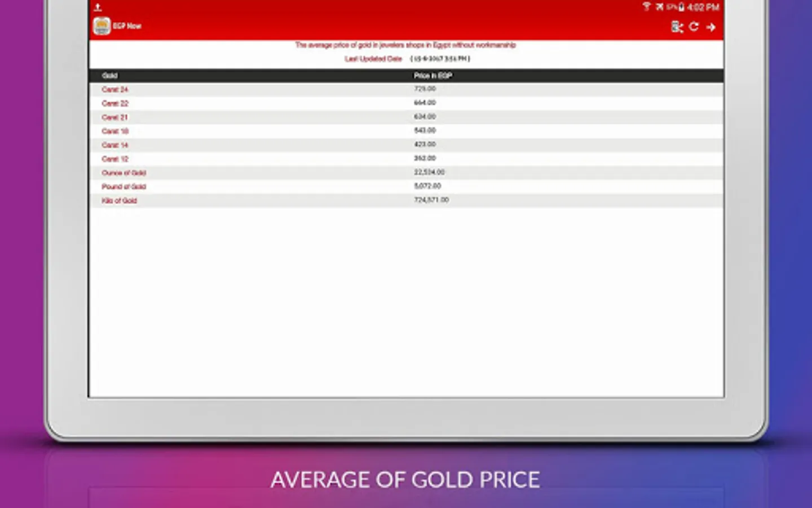This screenshot has height=508, width=812.
Task: Select the Kilo of Gold row label
Action: 120,200
